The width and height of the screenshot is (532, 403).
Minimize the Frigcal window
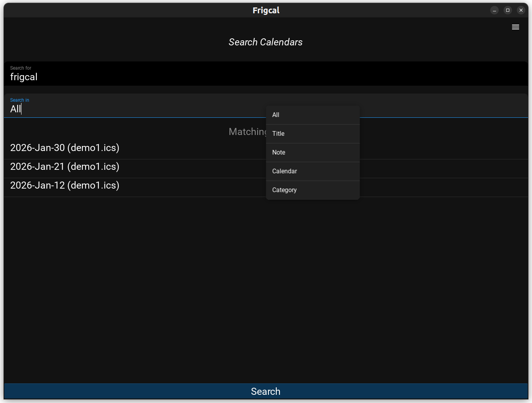click(494, 10)
